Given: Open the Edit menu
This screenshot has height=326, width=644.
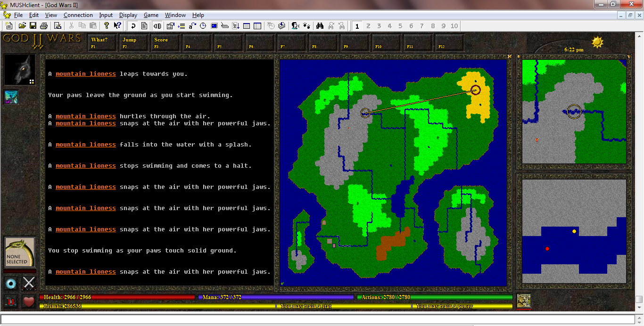Looking at the screenshot, I should (34, 15).
